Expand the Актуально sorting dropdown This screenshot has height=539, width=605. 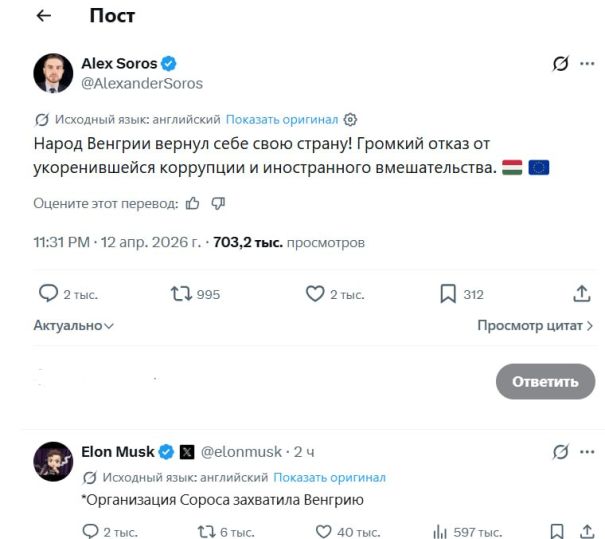[x=74, y=325]
